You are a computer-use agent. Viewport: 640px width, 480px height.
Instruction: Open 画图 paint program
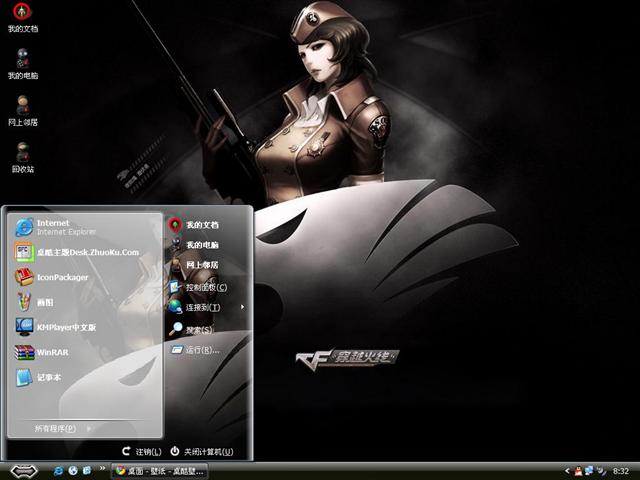coord(84,302)
